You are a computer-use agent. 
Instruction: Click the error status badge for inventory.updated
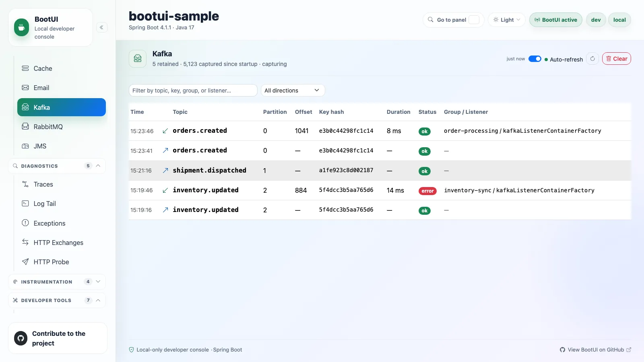[x=427, y=191]
